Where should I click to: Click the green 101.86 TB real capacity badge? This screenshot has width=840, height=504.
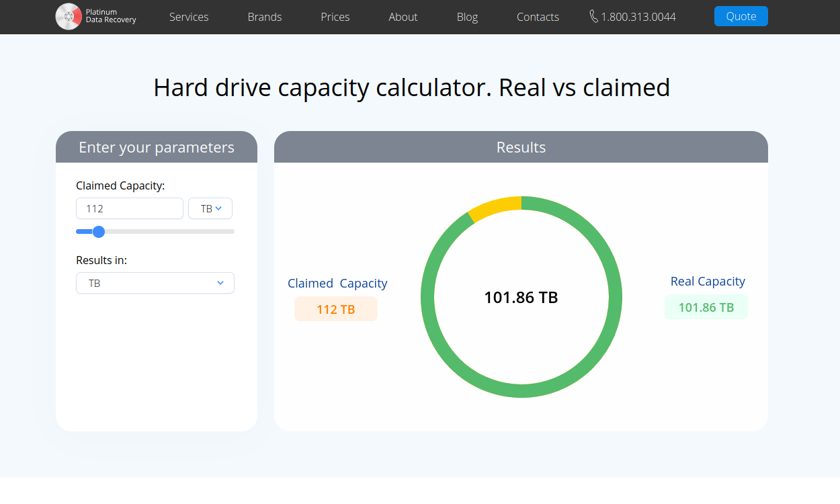click(706, 307)
